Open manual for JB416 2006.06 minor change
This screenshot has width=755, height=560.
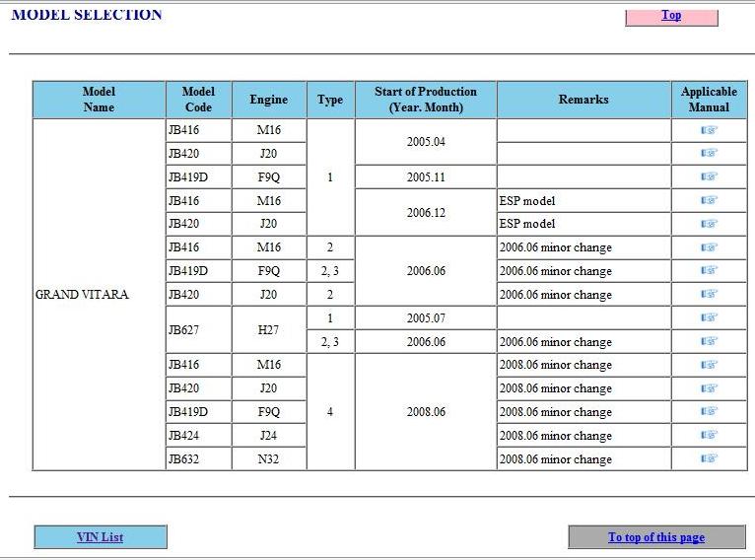(x=709, y=247)
